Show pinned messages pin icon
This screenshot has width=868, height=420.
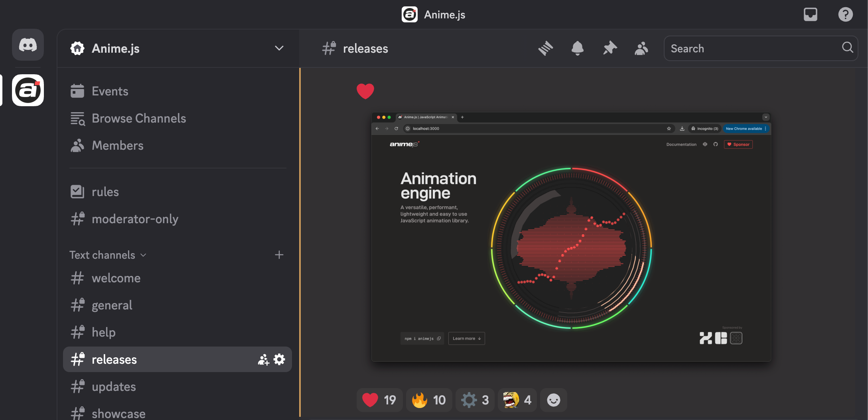(610, 48)
